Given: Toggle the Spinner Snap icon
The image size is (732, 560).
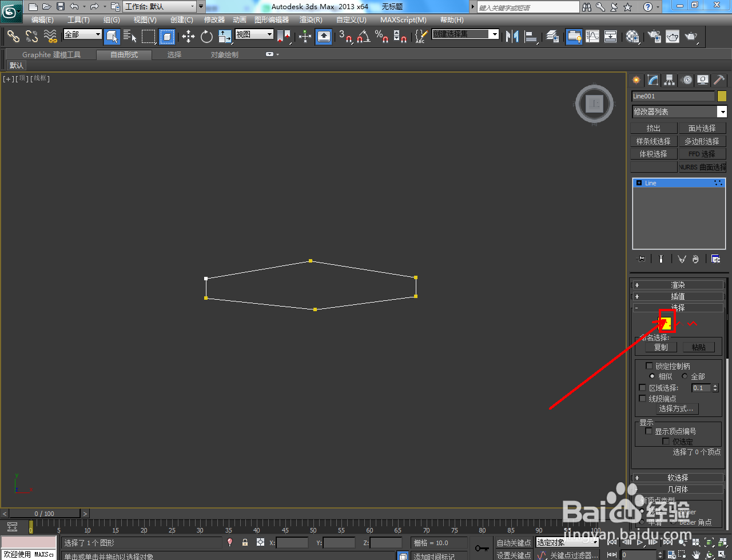Looking at the screenshot, I should [x=400, y=37].
